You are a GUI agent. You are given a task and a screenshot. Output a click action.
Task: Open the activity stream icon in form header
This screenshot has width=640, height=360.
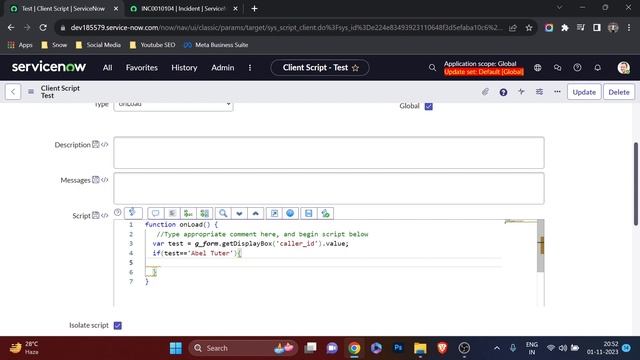pos(521,92)
